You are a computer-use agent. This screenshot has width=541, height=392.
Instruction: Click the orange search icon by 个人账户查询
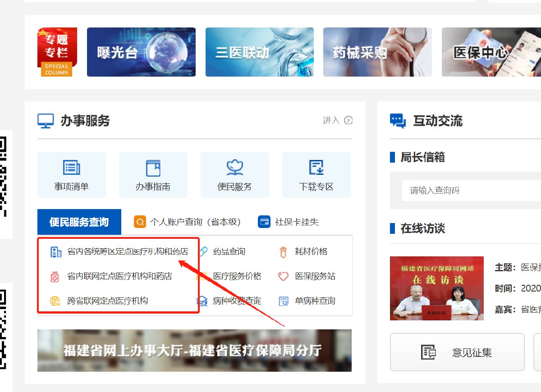coord(140,222)
